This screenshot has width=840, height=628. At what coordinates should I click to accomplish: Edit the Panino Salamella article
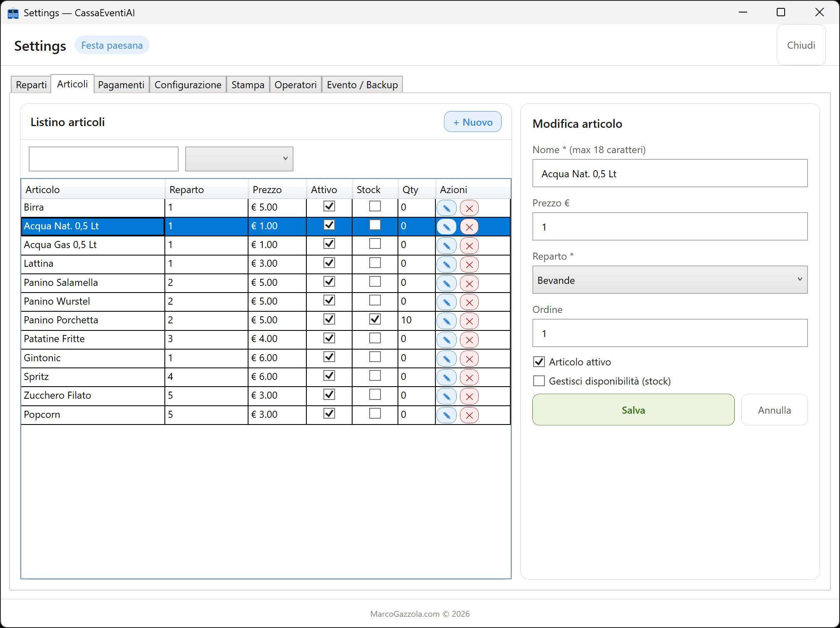coord(447,283)
